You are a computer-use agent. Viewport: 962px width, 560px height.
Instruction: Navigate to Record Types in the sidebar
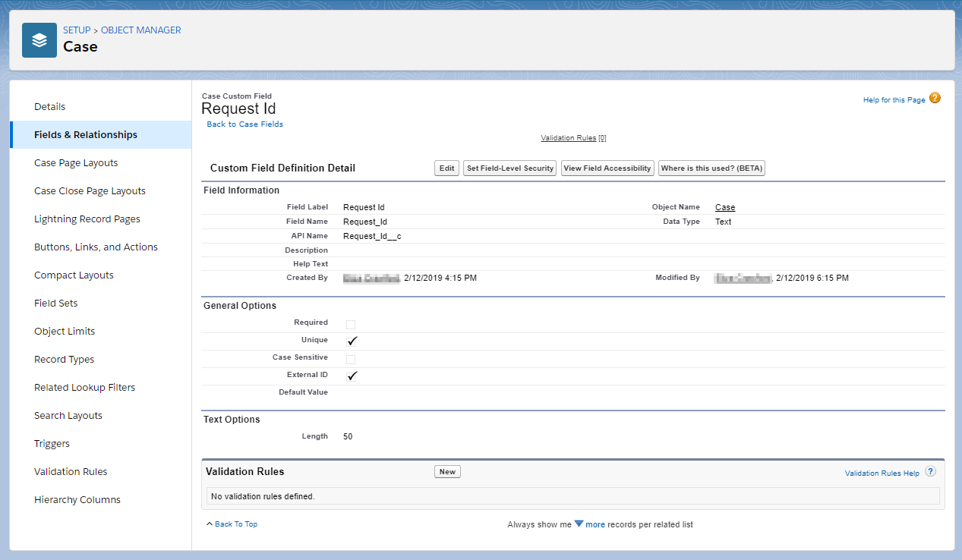click(x=64, y=359)
